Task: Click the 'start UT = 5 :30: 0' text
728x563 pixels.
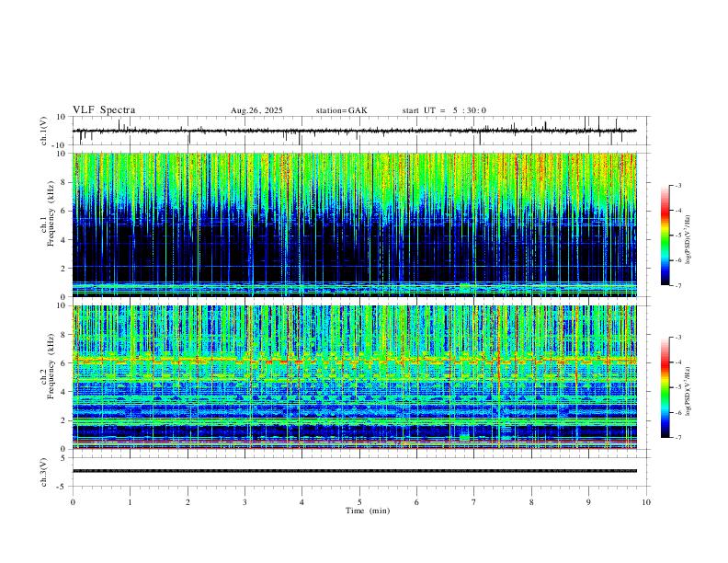Action: click(444, 110)
